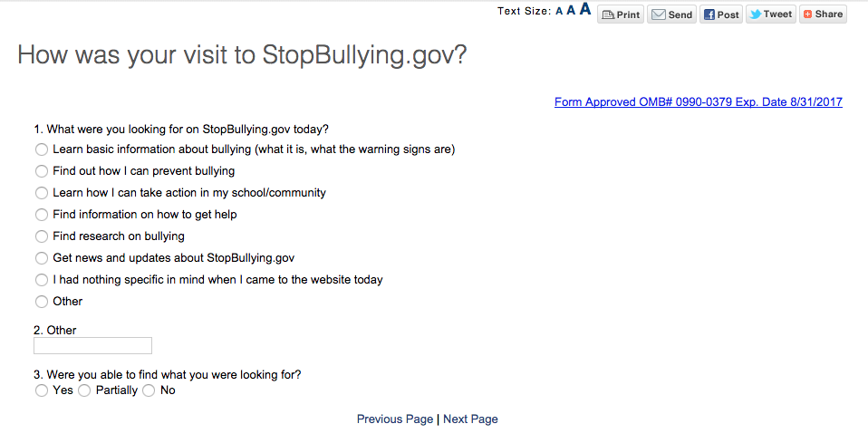Go to Previous Page link
868x443 pixels.
(395, 419)
